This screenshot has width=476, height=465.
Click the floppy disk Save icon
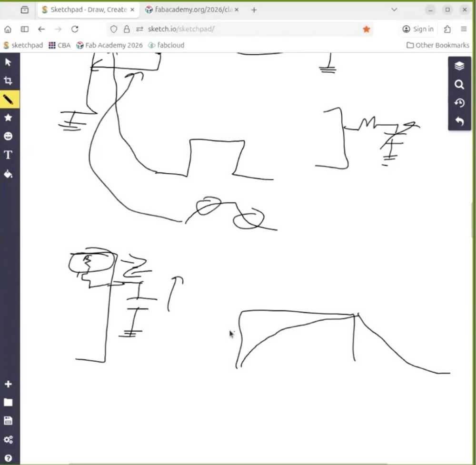click(x=8, y=421)
